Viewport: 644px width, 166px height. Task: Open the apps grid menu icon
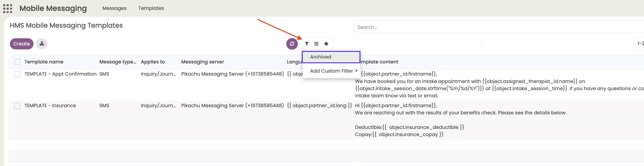pos(7,8)
